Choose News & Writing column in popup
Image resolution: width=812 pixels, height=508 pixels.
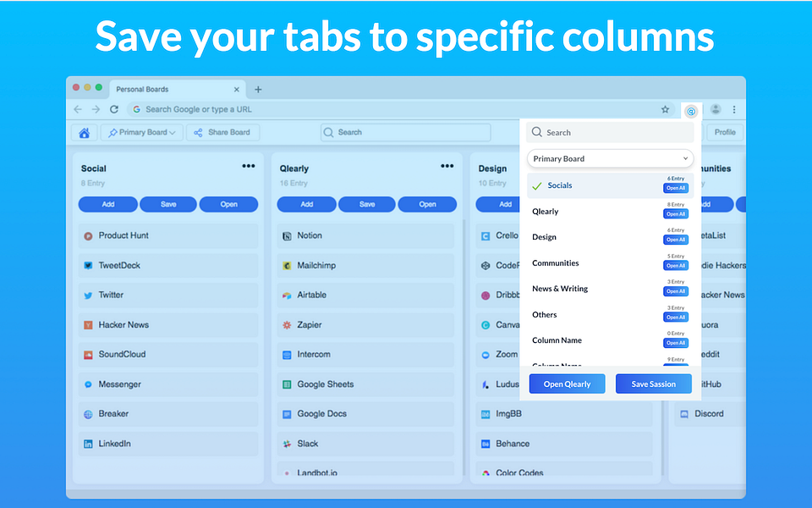[560, 289]
